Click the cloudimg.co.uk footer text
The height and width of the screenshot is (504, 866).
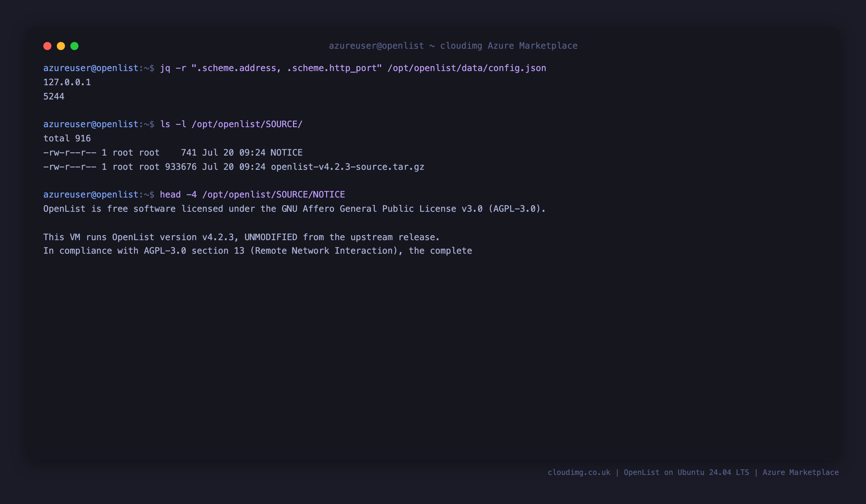[x=579, y=473]
